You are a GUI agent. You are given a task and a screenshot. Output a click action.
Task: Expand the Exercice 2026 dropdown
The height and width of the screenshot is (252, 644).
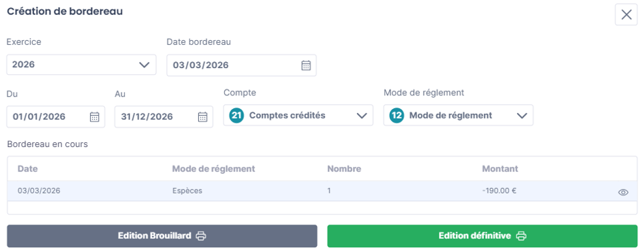tap(81, 65)
